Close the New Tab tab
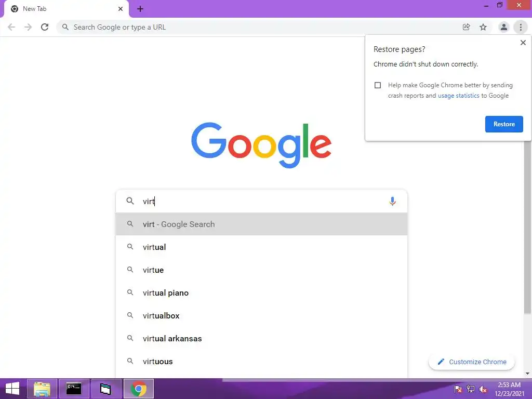Viewport: 532px width, 399px height. [x=121, y=9]
